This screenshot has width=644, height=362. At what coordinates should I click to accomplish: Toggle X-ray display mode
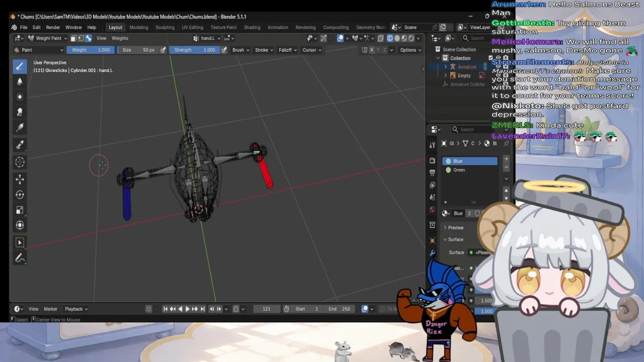380,38
